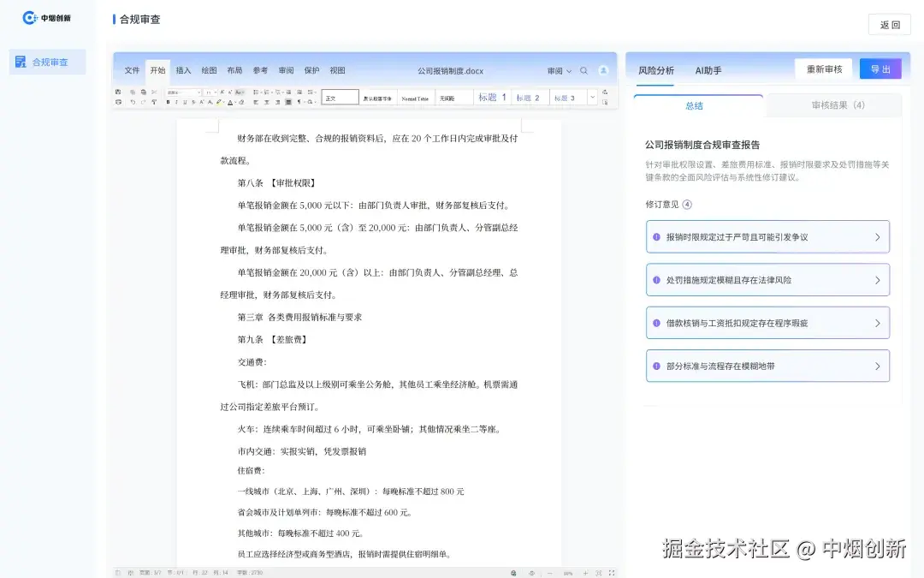Image resolution: width=924 pixels, height=578 pixels.
Task: Select the Bold formatting icon
Action: [x=168, y=101]
